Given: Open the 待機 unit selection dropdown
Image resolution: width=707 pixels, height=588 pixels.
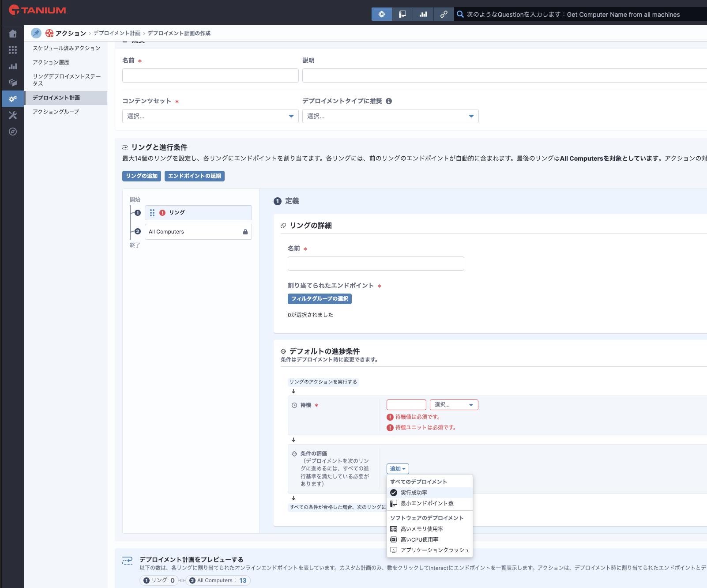Looking at the screenshot, I should 454,405.
